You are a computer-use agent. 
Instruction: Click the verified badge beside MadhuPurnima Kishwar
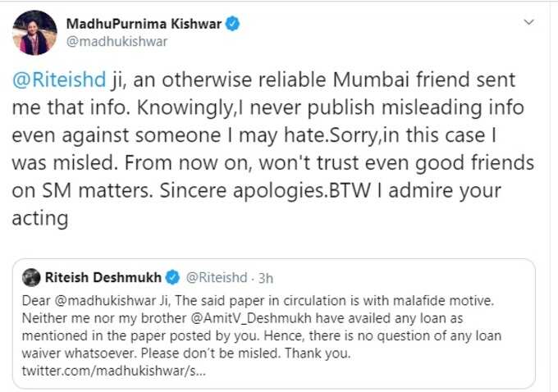tap(232, 24)
